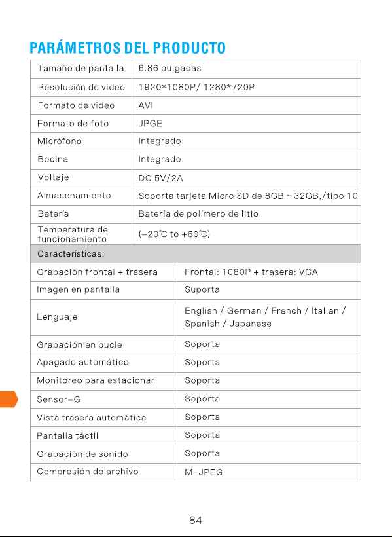Select the 1920*1080P/ 1280*720P text
392x537 pixels.
click(196, 87)
